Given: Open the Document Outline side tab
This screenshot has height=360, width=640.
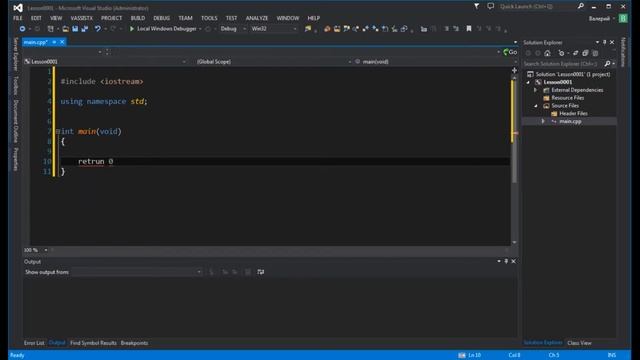Looking at the screenshot, I should tap(16, 121).
